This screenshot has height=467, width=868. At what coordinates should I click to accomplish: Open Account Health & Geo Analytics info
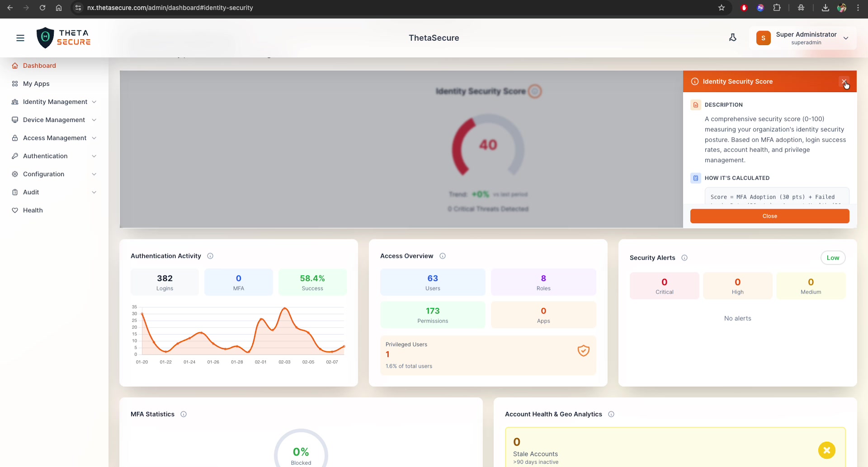coord(611,414)
